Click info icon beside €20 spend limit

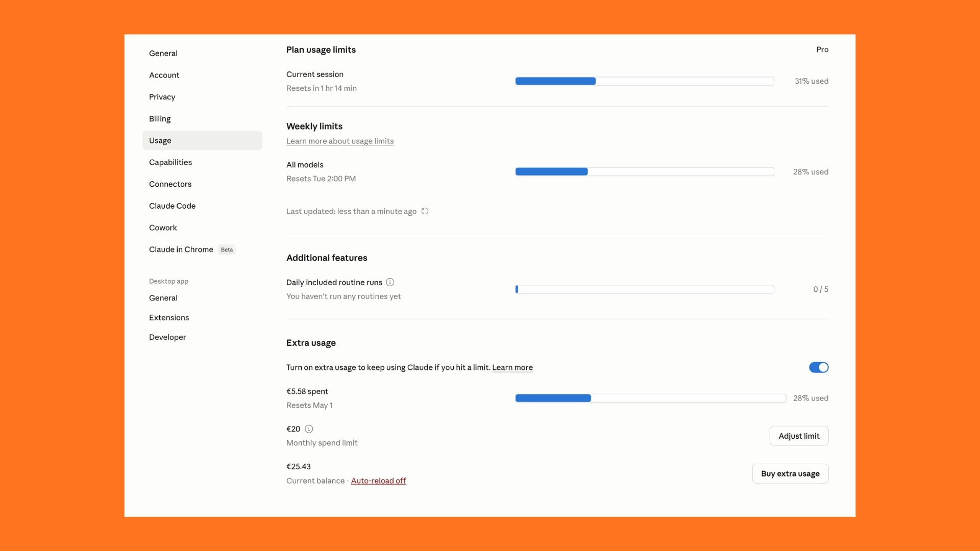click(309, 429)
